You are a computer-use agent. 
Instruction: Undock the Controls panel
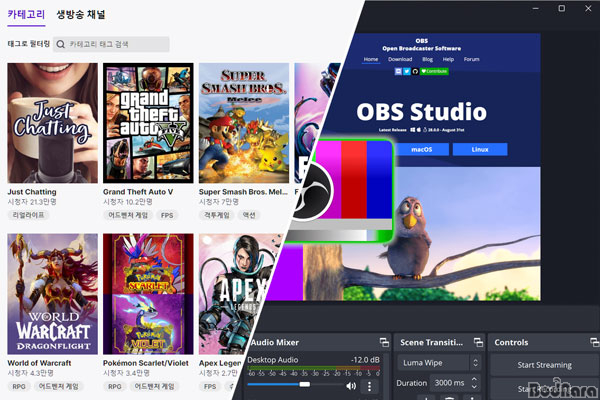pos(594,342)
